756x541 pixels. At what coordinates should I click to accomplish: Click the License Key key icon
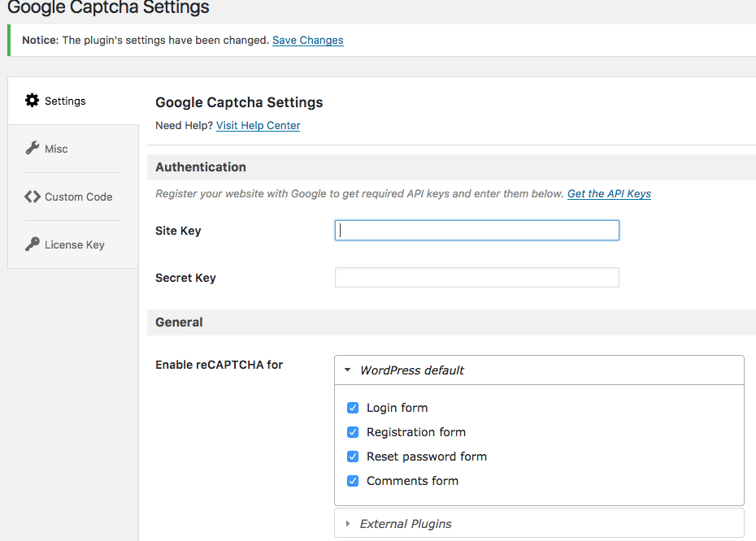pos(32,245)
